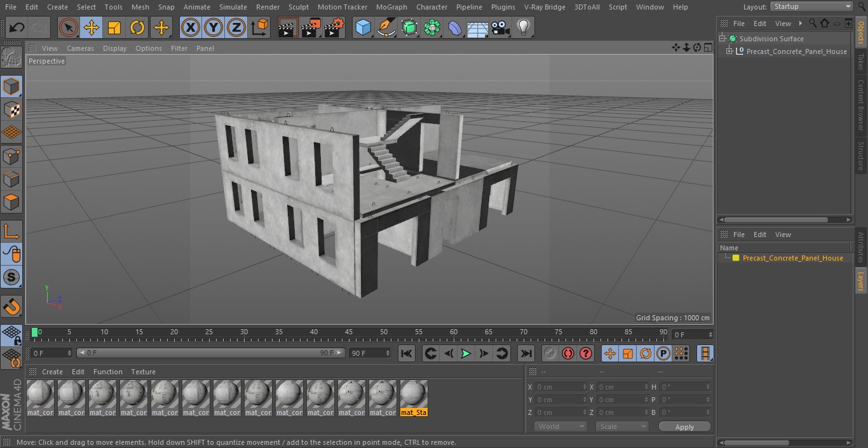Click frame 45 on the timeline
This screenshot has width=868, height=448.
point(349,332)
